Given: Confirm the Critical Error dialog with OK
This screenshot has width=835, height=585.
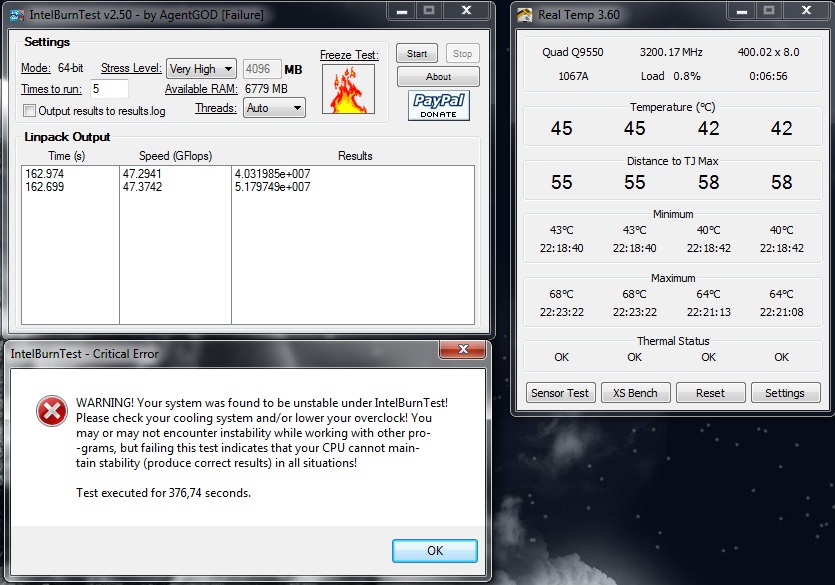Looking at the screenshot, I should 435,550.
